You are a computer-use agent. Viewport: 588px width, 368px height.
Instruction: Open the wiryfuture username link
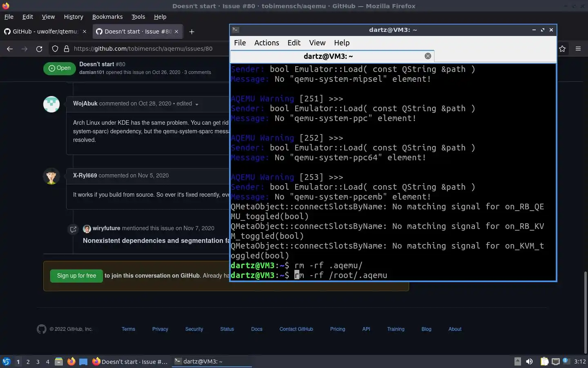pos(107,228)
